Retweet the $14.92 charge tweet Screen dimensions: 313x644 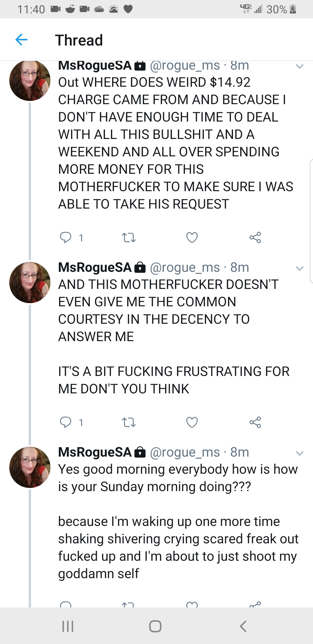[x=129, y=238]
